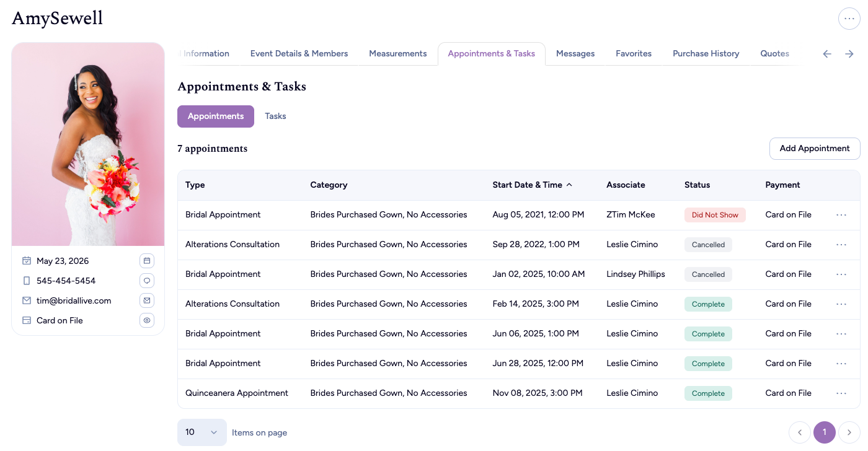The width and height of the screenshot is (868, 451).
Task: Click the right arrow to scroll tabs
Action: pyautogui.click(x=849, y=54)
